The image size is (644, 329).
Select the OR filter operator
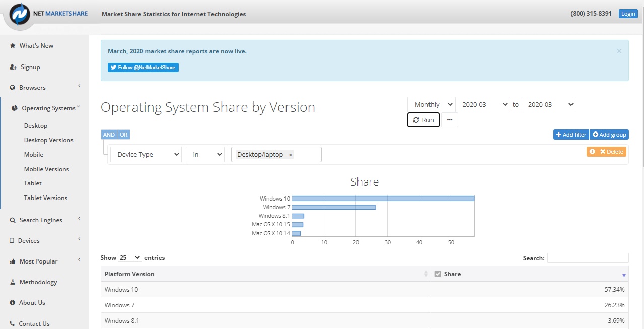124,135
